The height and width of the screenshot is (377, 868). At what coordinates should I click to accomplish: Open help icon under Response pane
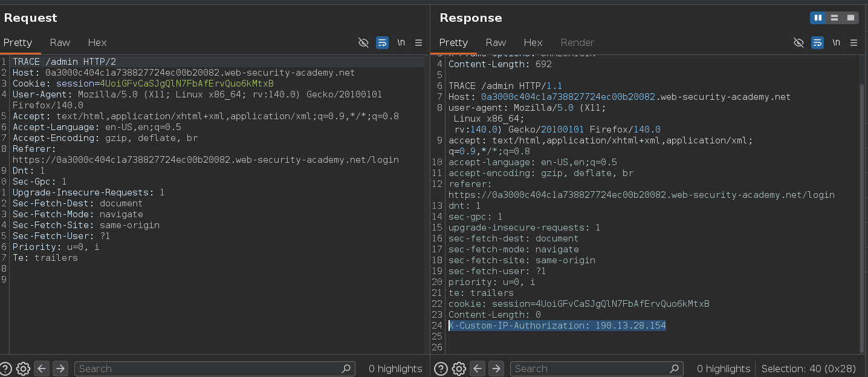point(441,369)
